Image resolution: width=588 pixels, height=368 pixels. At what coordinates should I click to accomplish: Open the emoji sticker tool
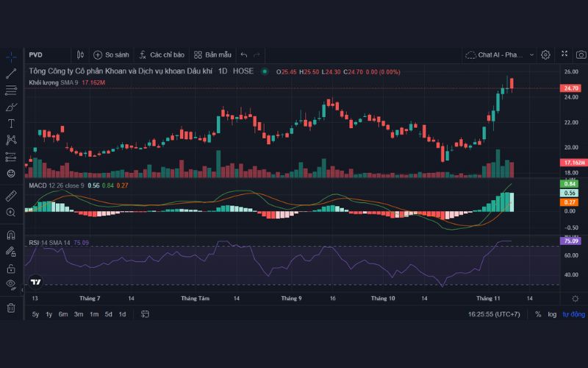pyautogui.click(x=11, y=174)
